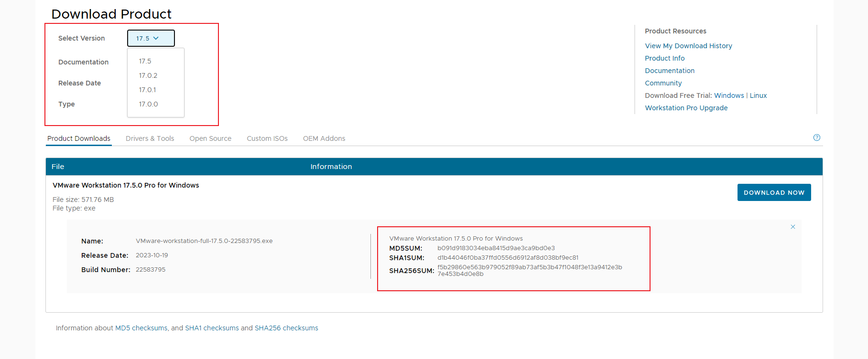
Task: Click the help question mark icon
Action: point(817,137)
